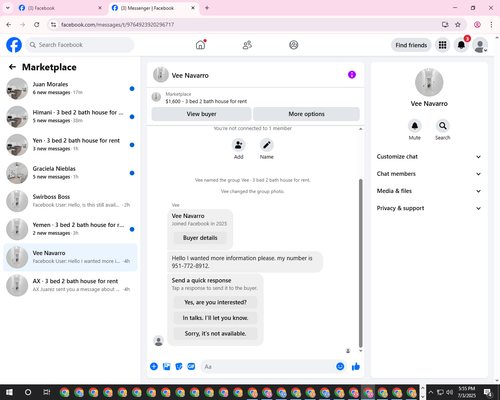Mute the Vee Navarro conversation
The height and width of the screenshot is (400, 500).
click(415, 126)
